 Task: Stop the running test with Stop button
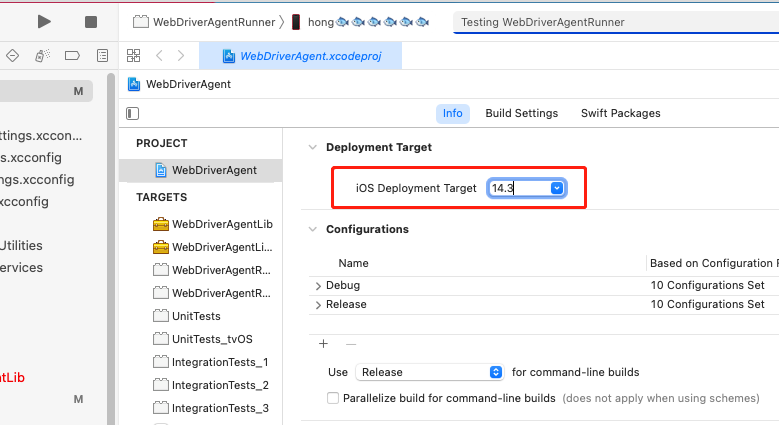click(x=91, y=22)
